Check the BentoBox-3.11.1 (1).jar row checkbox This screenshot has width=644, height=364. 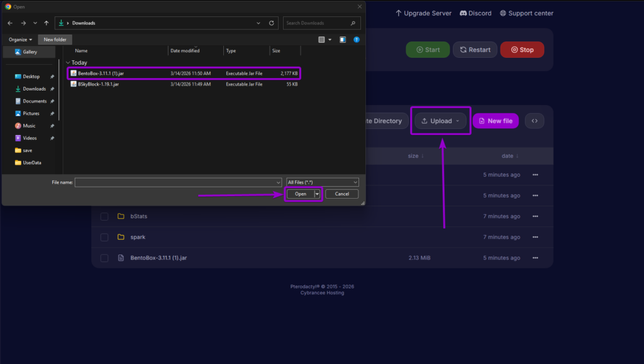104,257
